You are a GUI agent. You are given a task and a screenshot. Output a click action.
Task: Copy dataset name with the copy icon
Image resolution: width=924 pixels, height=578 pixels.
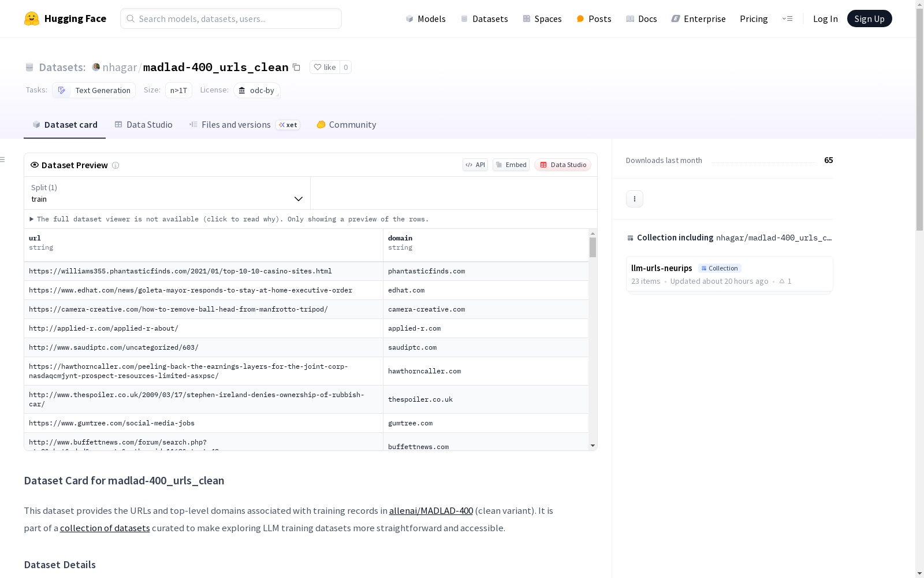296,67
